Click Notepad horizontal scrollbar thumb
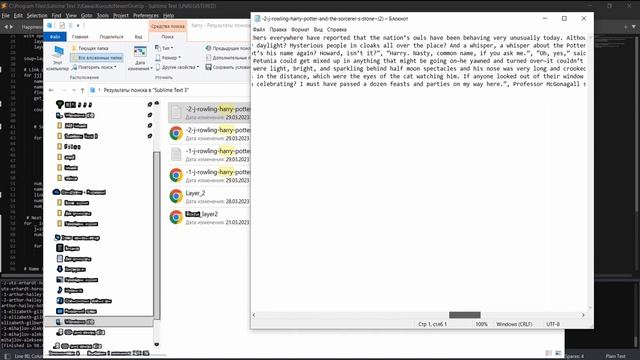 (465, 315)
